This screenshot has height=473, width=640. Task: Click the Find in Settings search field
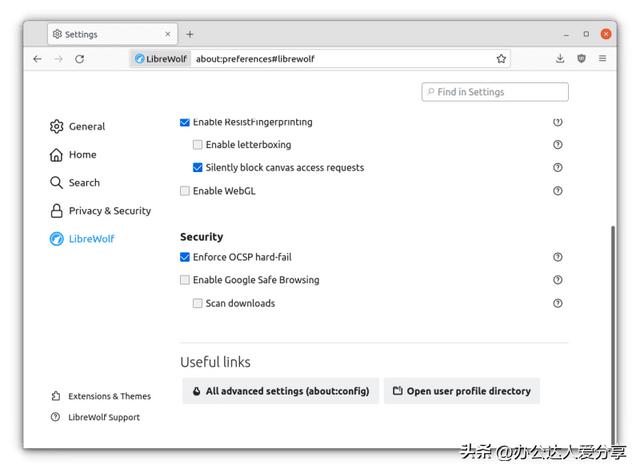495,92
